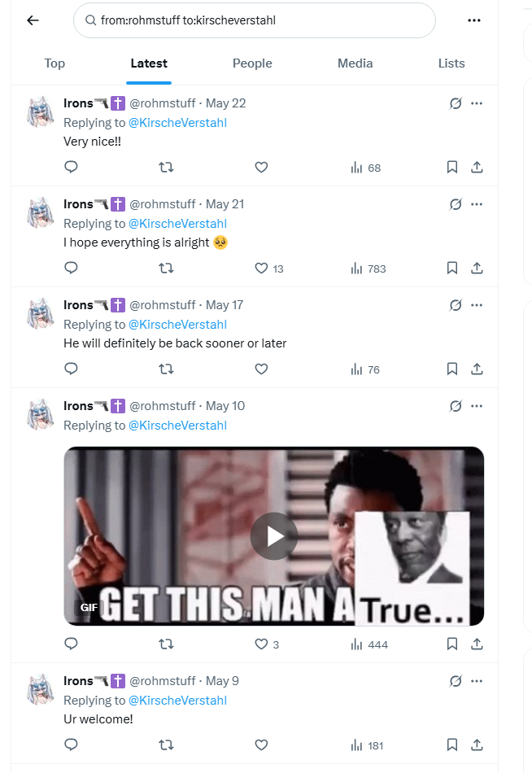The height and width of the screenshot is (773, 532).
Task: Share the GIF tweet from May 10
Action: click(477, 644)
